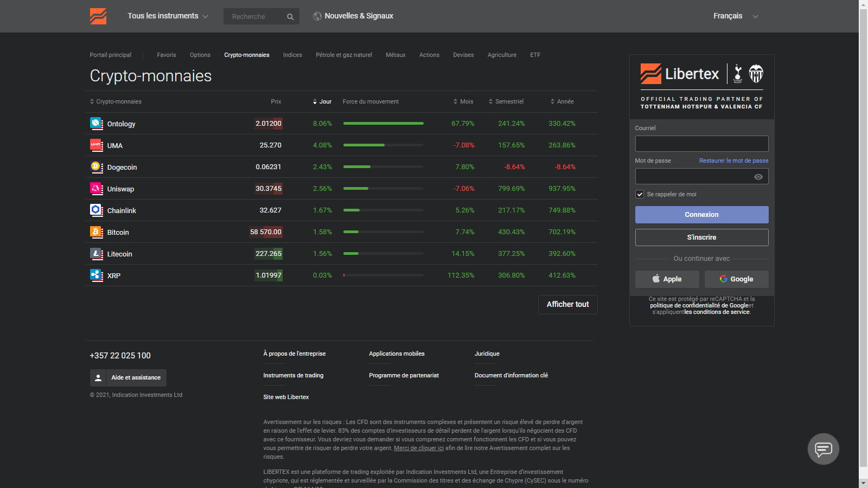Viewport: 868px width, 488px height.
Task: Sort by the Crypto-monnaies column
Action: 116,101
